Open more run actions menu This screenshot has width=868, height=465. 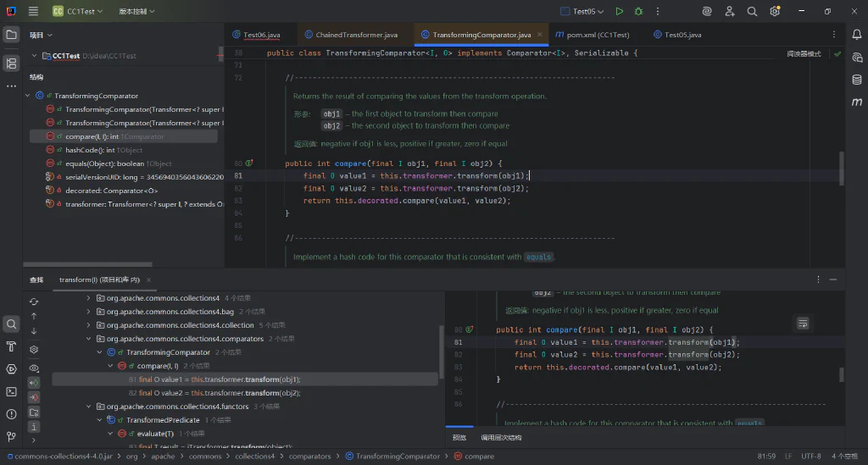[x=658, y=11]
